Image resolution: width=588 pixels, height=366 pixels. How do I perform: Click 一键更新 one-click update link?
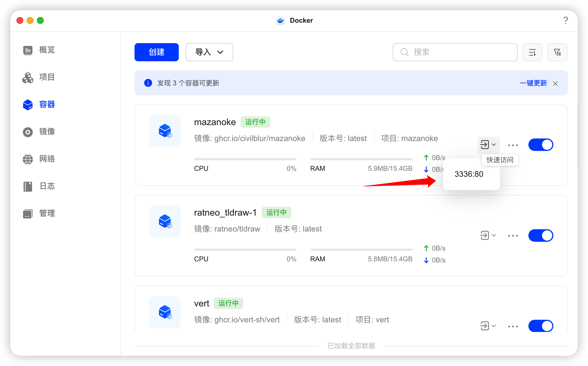click(533, 83)
